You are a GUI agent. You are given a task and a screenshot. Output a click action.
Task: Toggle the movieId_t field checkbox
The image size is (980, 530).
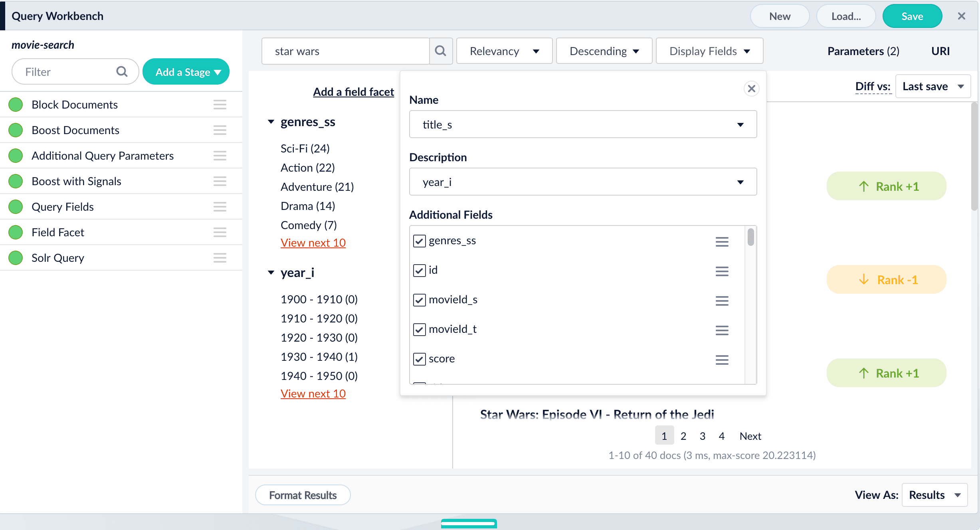(x=419, y=330)
